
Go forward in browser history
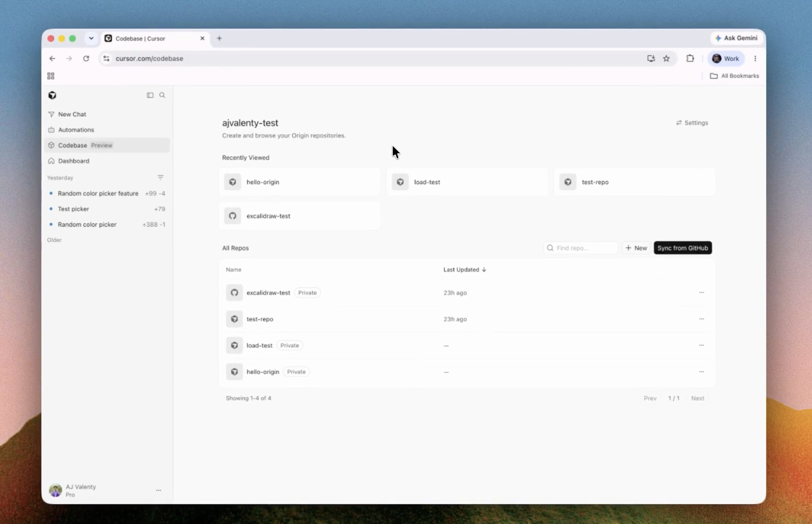(69, 58)
